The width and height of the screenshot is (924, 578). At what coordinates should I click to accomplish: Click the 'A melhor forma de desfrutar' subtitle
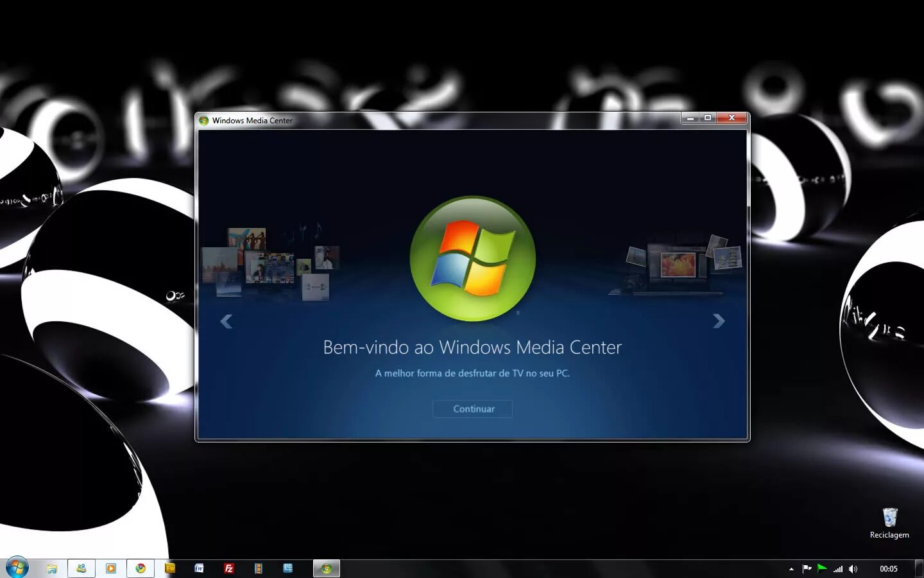pos(472,373)
